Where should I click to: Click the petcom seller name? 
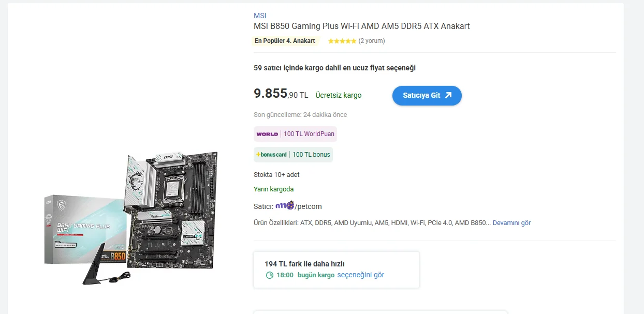310,206
